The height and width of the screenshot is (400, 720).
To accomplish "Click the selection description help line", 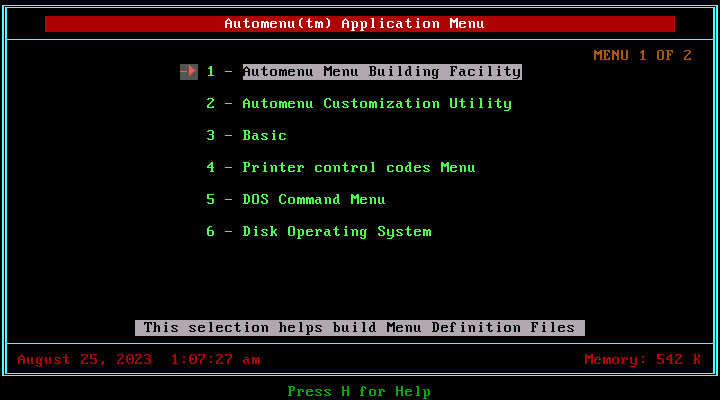I will tap(360, 328).
